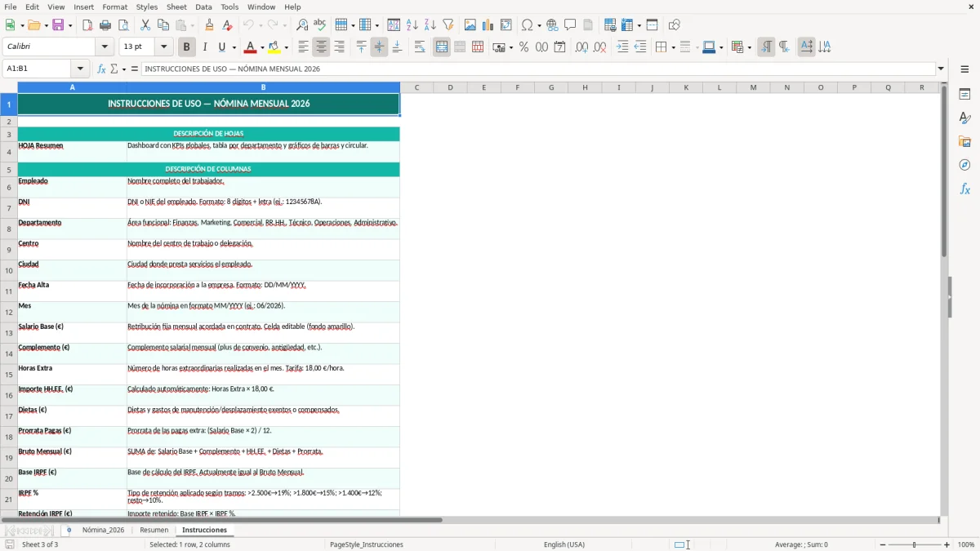Run the Spelling check icon
This screenshot has width=980, height=551.
point(320,25)
